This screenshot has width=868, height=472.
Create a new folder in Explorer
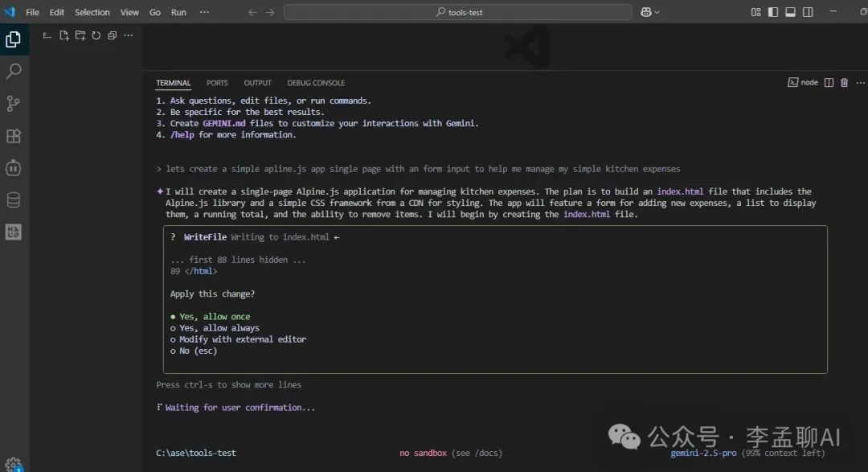[80, 35]
